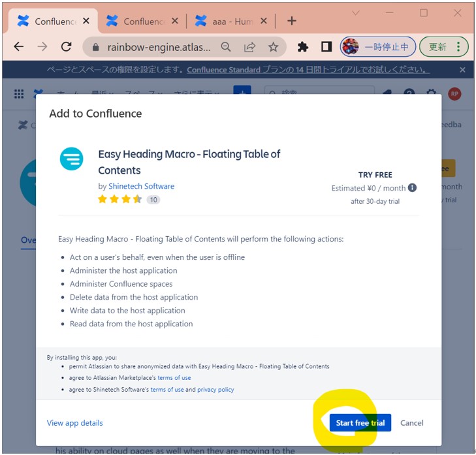Image resolution: width=476 pixels, height=455 pixels.
Task: Open the Confluence Standard plan 14-day trial link
Action: click(x=308, y=70)
